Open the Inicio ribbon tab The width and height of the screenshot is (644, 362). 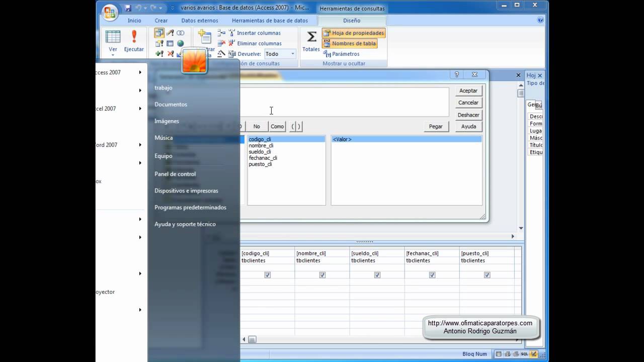pyautogui.click(x=134, y=21)
